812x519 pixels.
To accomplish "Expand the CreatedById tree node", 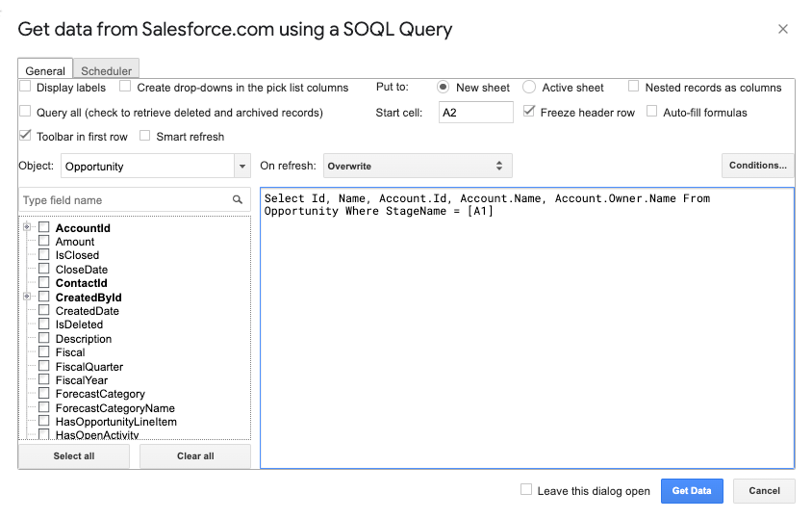I will click(x=27, y=297).
